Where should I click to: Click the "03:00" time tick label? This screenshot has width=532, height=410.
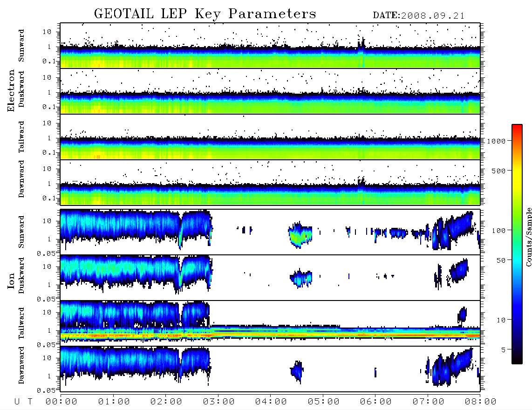point(218,402)
